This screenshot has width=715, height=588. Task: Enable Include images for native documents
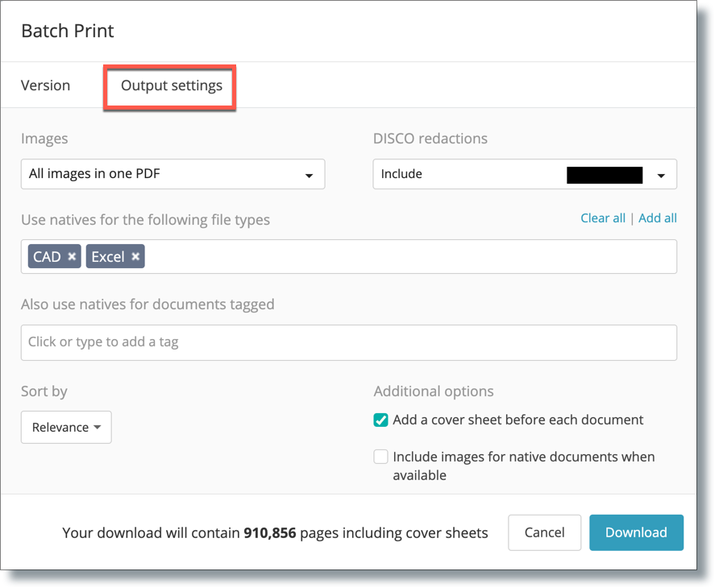click(380, 456)
